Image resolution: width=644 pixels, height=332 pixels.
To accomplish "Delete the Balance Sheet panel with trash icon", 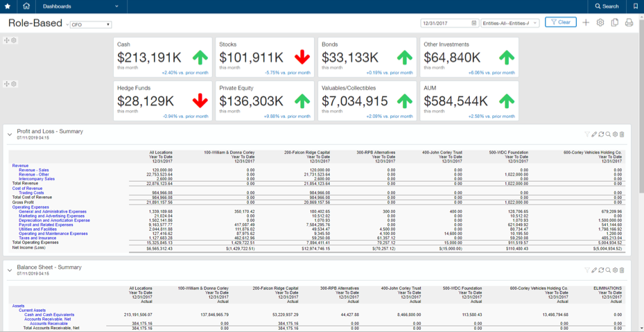I will pos(622,270).
